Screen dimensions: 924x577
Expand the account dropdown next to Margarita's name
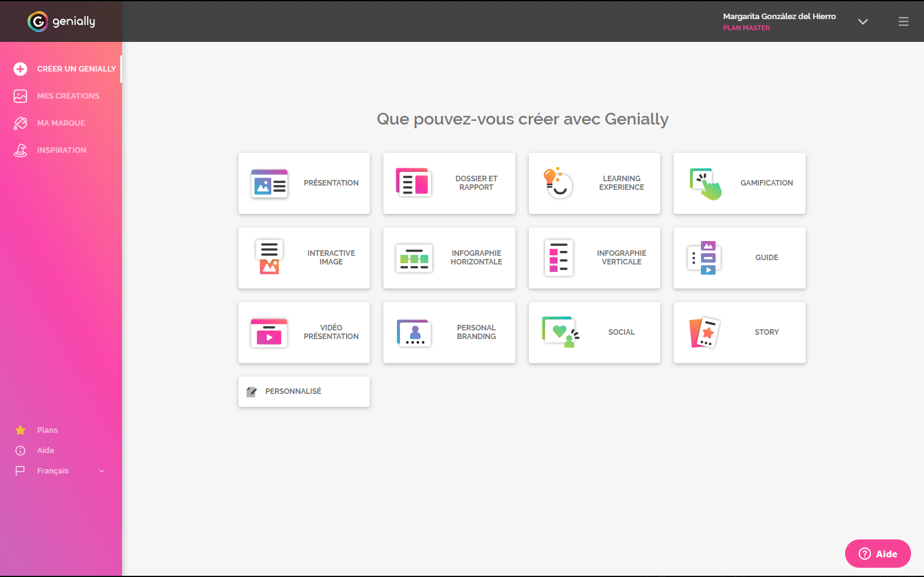tap(862, 21)
